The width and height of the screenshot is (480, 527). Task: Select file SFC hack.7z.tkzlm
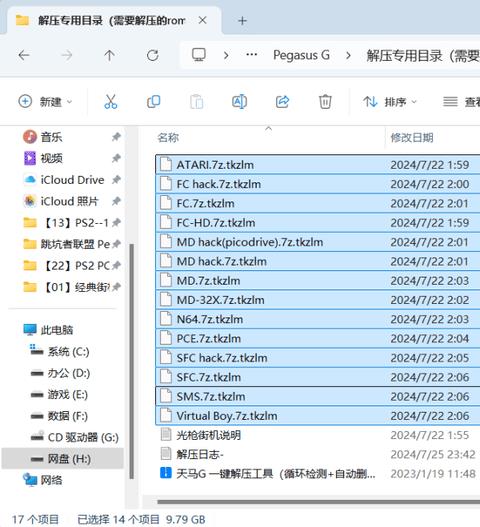tap(318, 358)
